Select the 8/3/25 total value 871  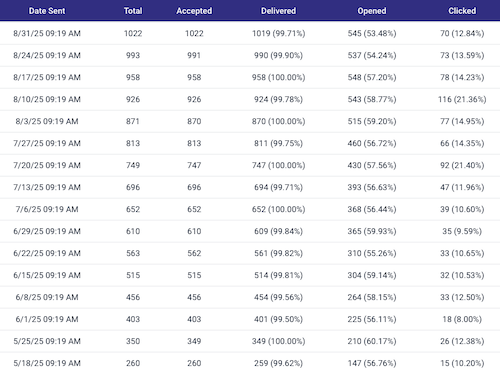pyautogui.click(x=133, y=121)
